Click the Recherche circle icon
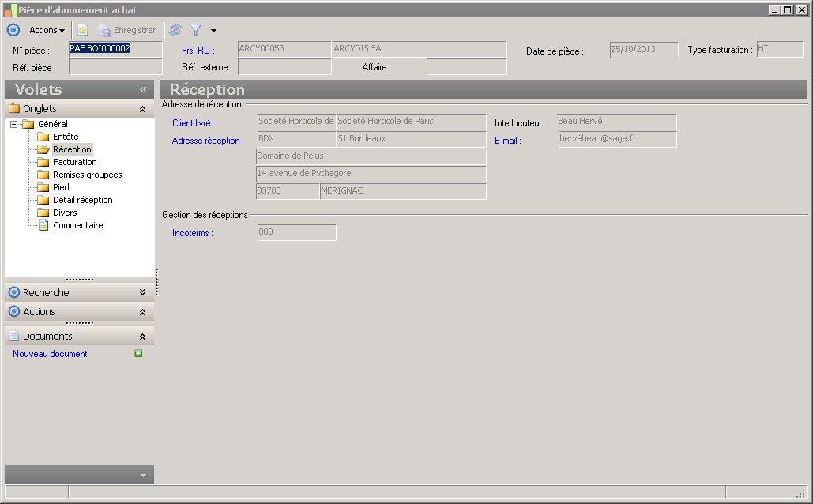 pos(14,292)
